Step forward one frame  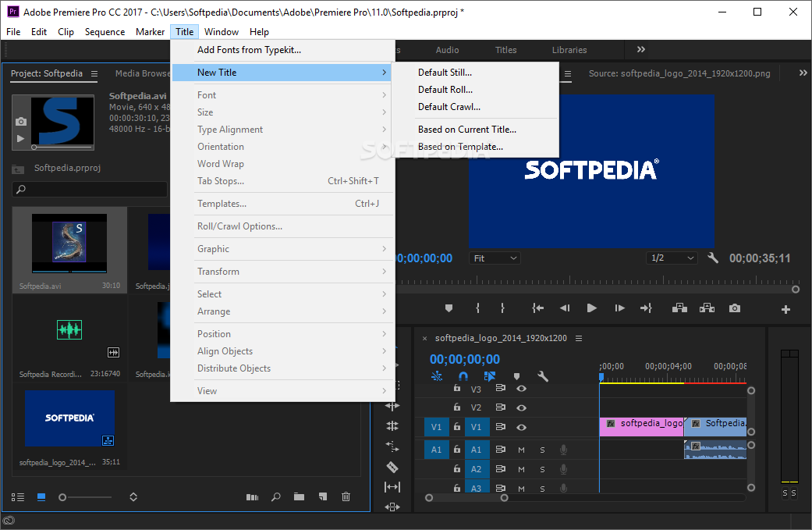[619, 308]
